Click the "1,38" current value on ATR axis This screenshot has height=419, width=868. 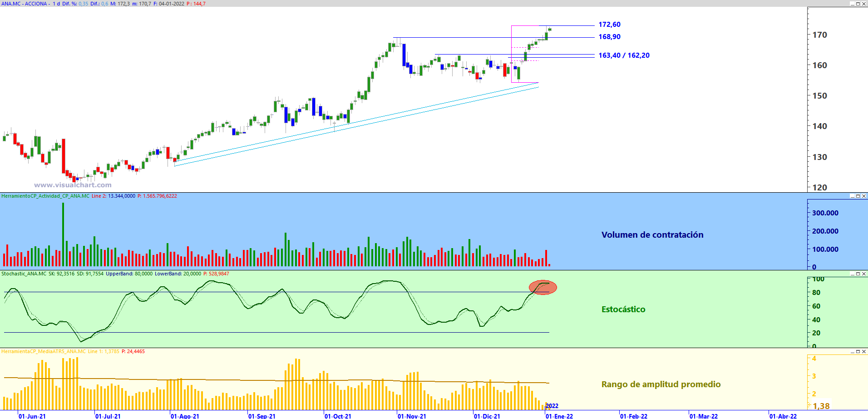pos(821,406)
